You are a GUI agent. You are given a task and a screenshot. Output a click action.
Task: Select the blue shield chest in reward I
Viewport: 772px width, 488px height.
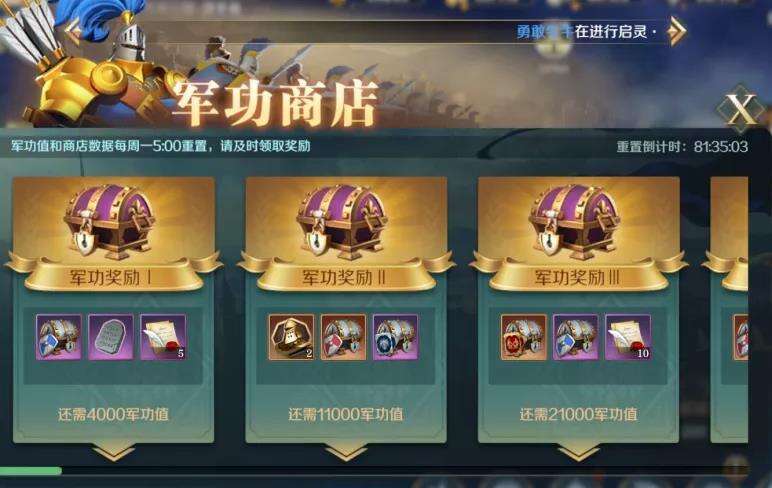[59, 337]
